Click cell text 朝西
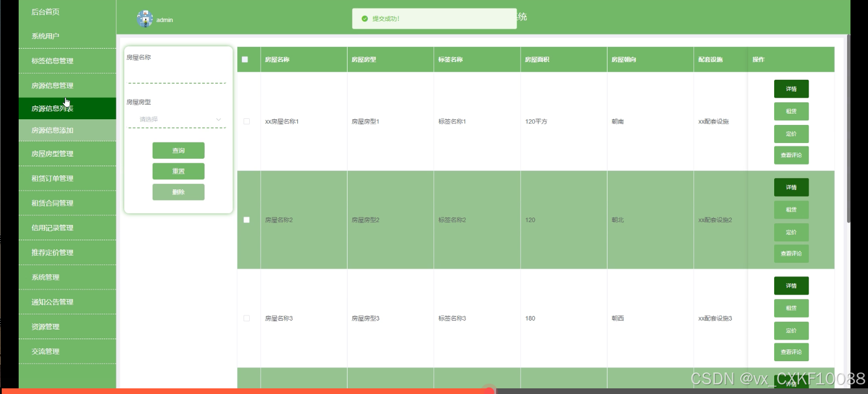The image size is (868, 394). (618, 318)
